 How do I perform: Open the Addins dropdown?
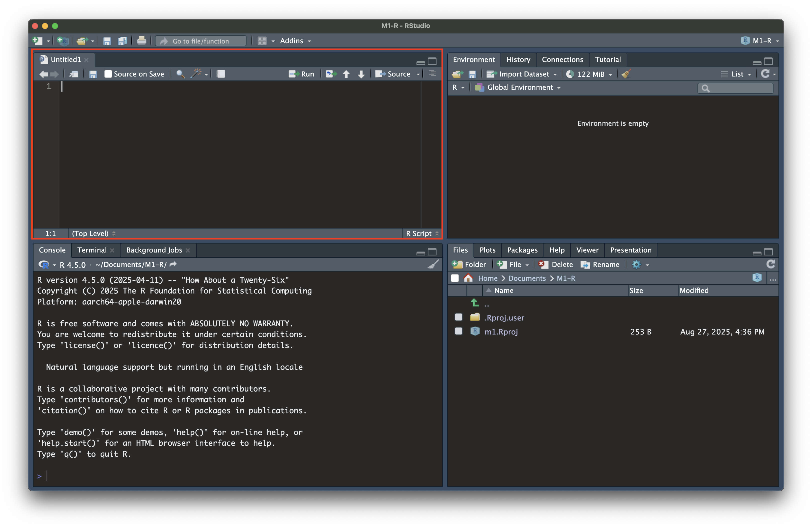295,41
